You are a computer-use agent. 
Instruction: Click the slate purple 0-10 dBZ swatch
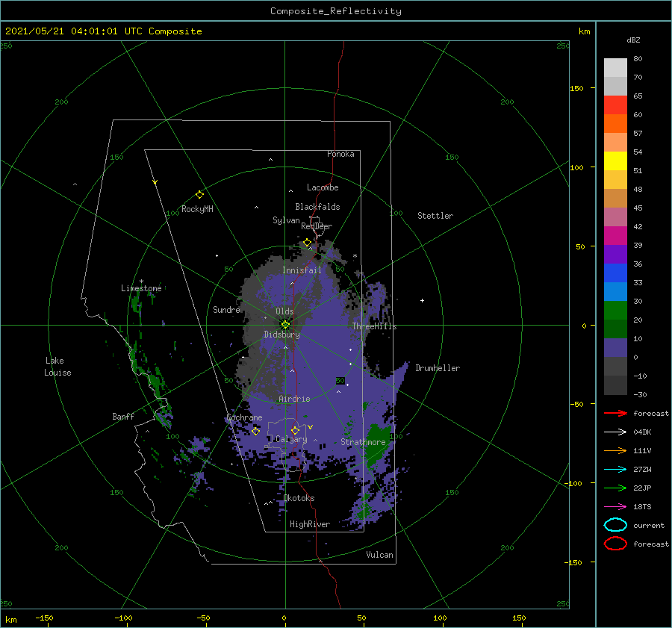[x=615, y=348]
